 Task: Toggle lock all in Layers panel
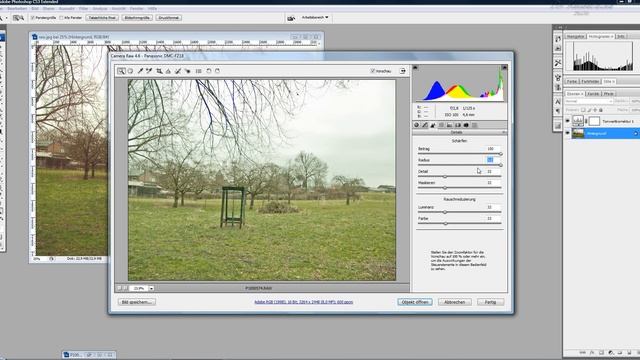[600, 110]
